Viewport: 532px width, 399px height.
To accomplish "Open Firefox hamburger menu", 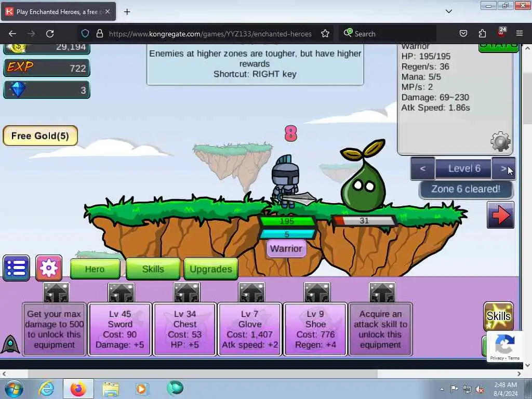I will [x=520, y=34].
